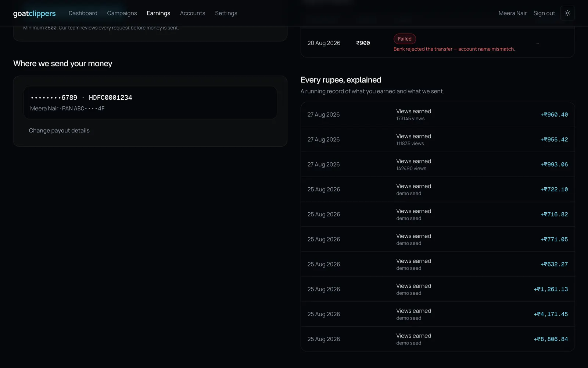Click the 111835 views entry

tap(410, 144)
